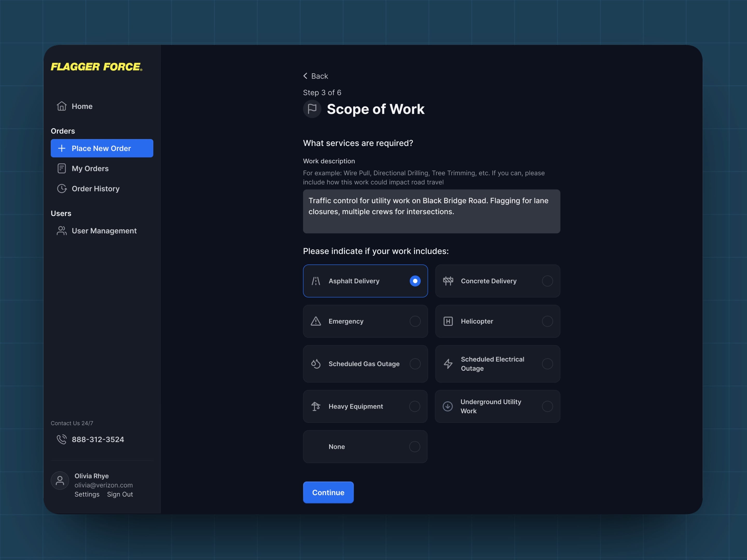Click the Home house icon
747x560 pixels.
61,106
